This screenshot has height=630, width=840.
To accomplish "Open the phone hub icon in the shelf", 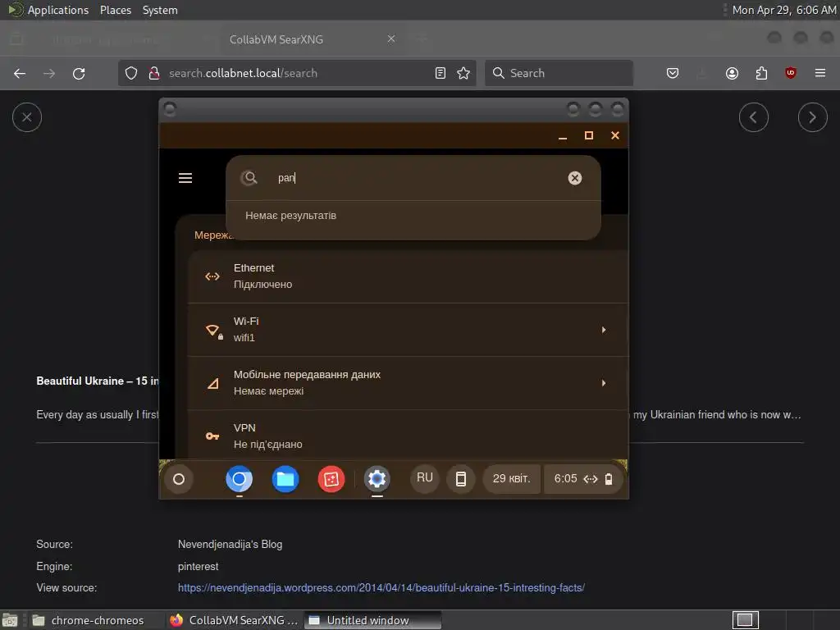I will point(461,478).
